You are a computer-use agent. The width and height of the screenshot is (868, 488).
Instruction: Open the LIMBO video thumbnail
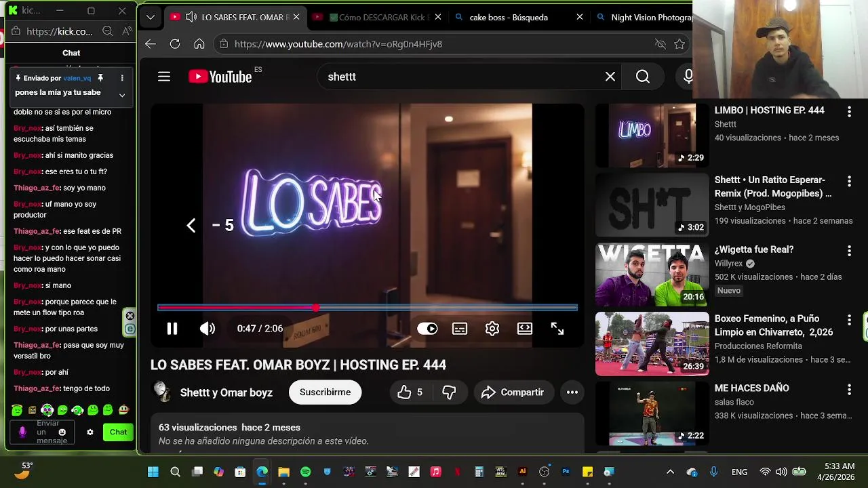click(x=652, y=136)
